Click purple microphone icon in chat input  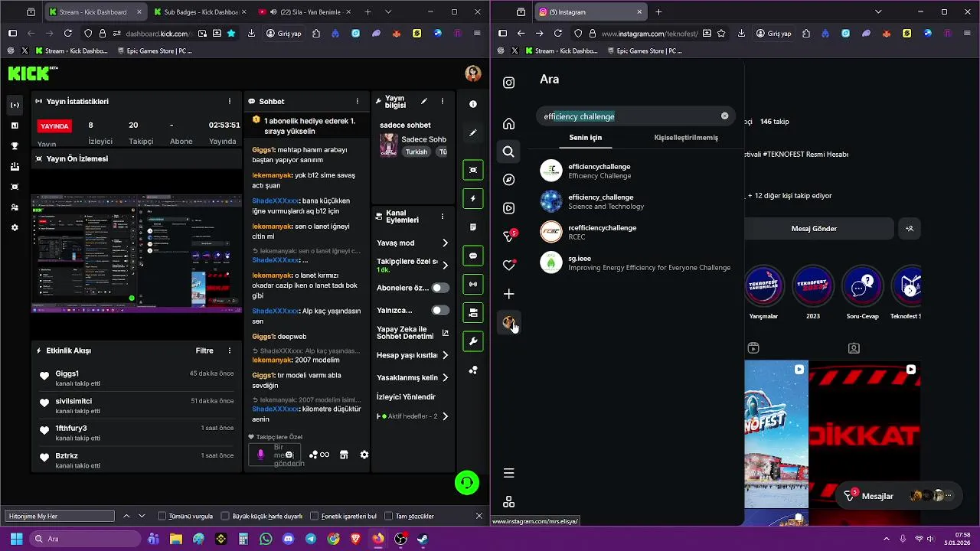point(260,455)
